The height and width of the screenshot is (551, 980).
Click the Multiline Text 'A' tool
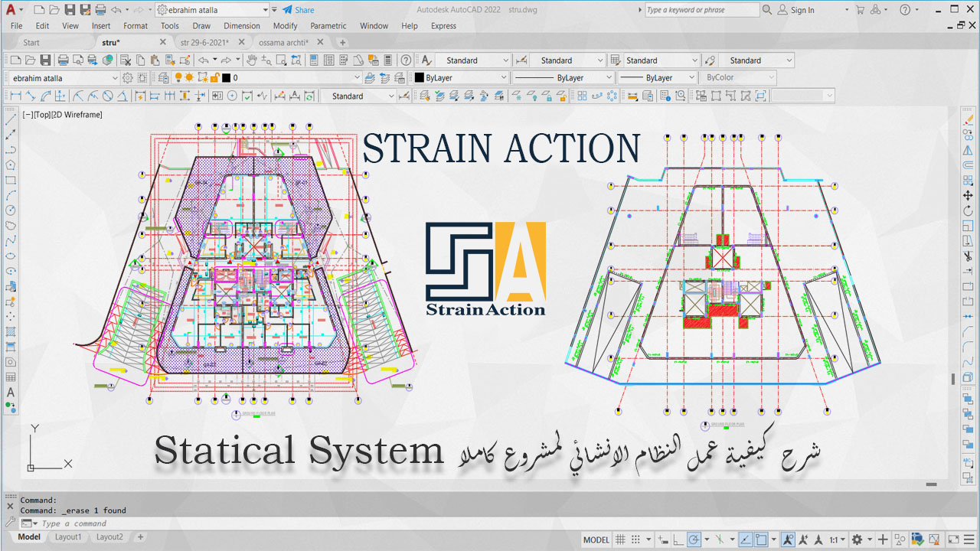coord(11,393)
